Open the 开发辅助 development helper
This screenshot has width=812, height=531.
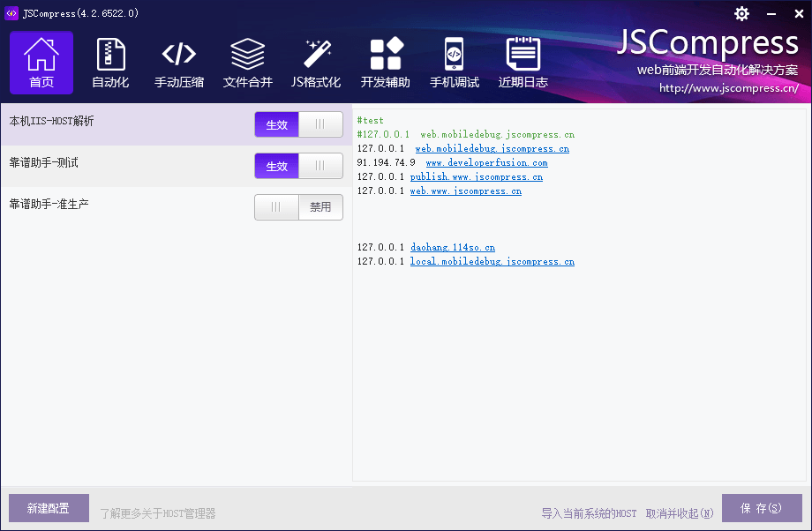pos(386,63)
